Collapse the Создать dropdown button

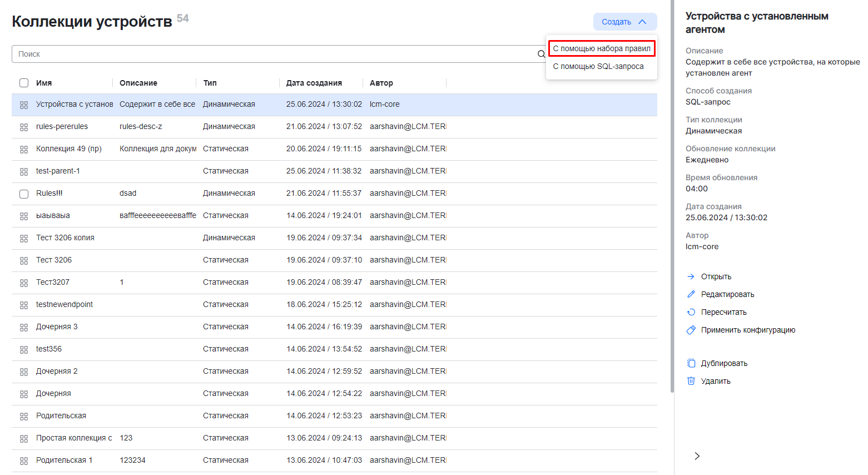[624, 22]
